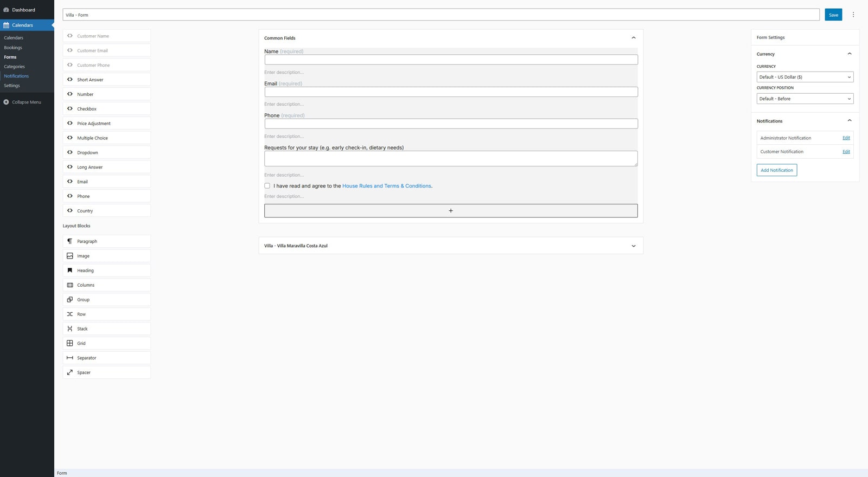Click the Phone input field in form
The height and width of the screenshot is (477, 868).
451,124
